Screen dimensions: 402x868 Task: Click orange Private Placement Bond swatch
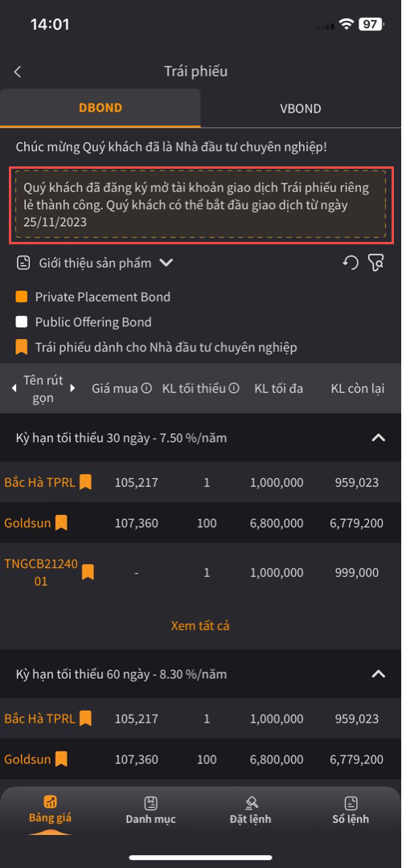[22, 297]
